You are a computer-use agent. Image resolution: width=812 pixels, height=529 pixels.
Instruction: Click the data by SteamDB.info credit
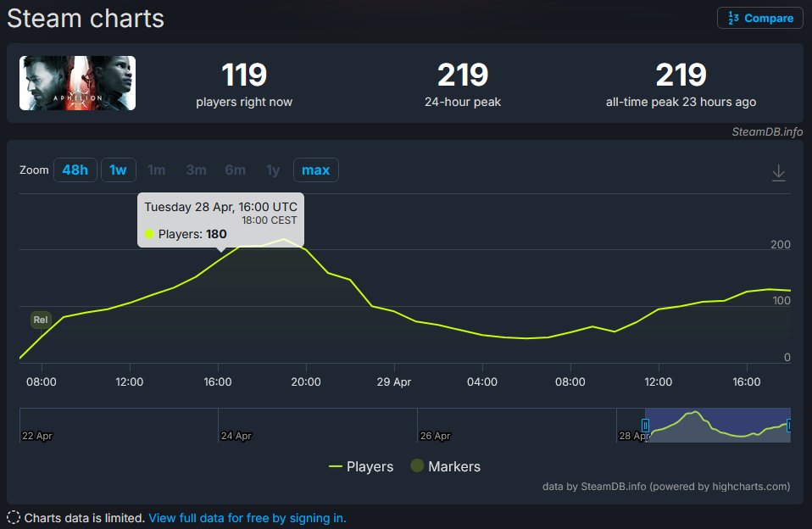click(666, 487)
